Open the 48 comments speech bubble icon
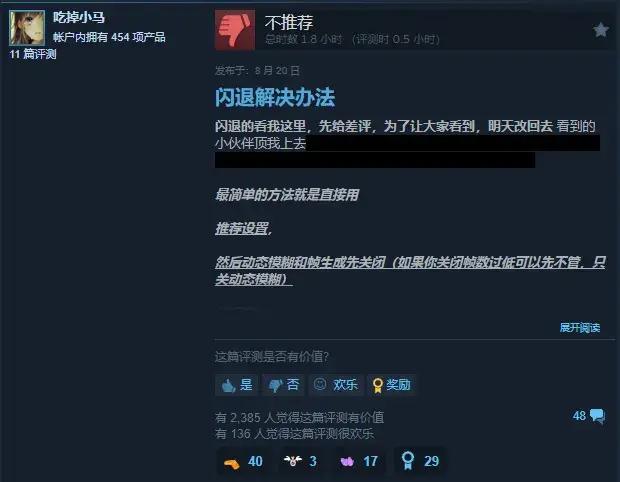 tap(597, 416)
